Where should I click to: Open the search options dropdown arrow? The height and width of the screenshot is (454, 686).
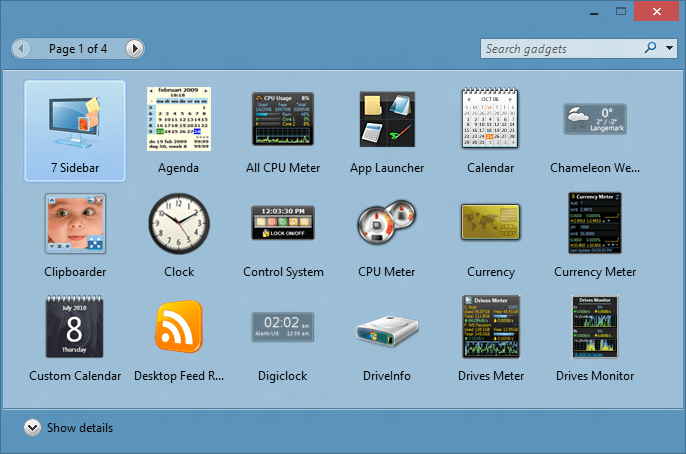click(x=668, y=48)
